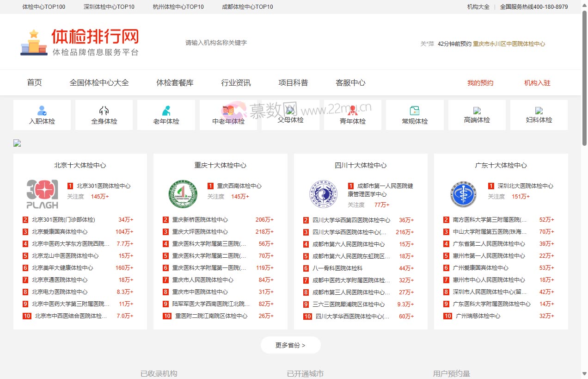This screenshot has height=379, width=588.
Task: Open the 体检套餐库 menu item
Action: tap(175, 82)
